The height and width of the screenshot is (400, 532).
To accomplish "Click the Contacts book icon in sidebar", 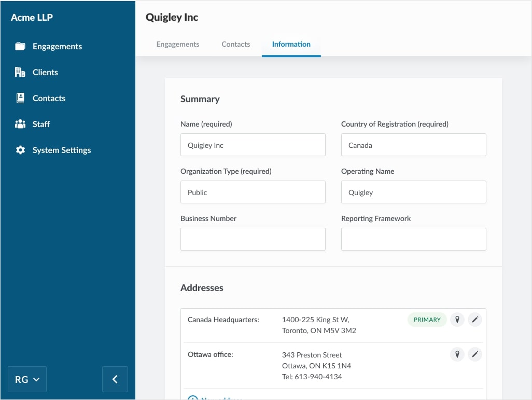I will point(20,98).
